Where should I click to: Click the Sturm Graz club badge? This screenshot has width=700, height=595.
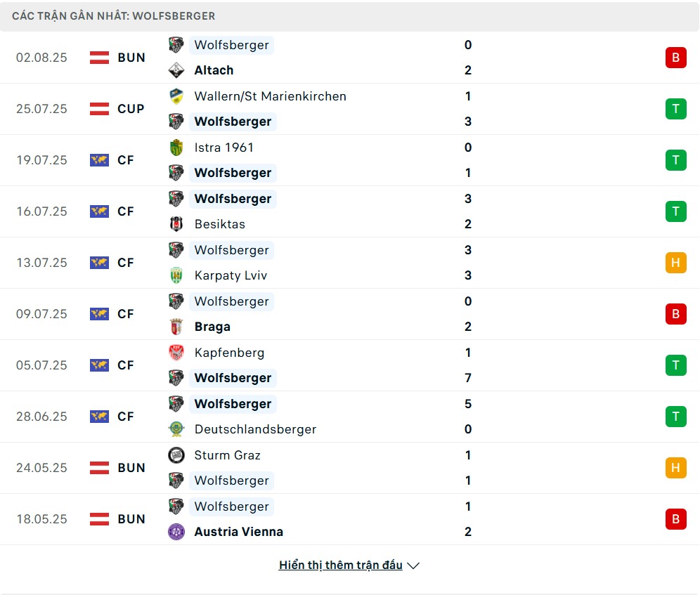(x=176, y=455)
